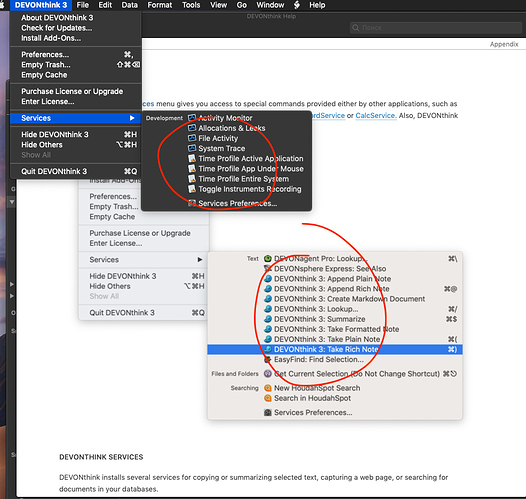The image size is (526, 499).
Task: Click the New HoudahSpot Search icon
Action: [x=267, y=388]
